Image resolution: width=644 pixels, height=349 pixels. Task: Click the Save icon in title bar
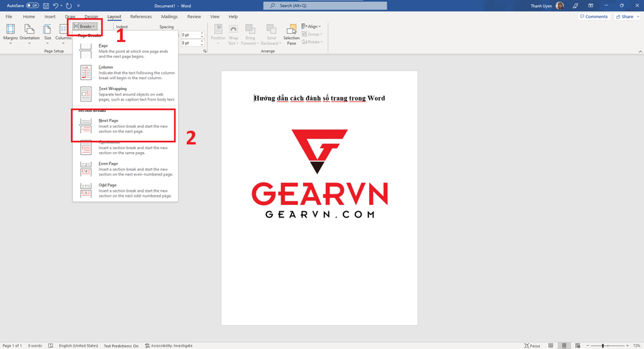pos(46,6)
